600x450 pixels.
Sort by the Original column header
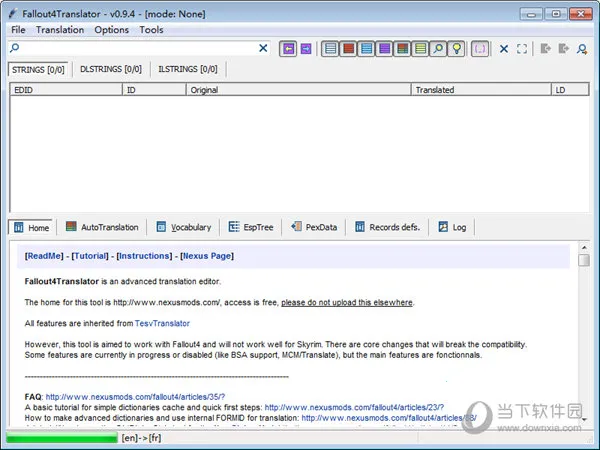(x=300, y=90)
